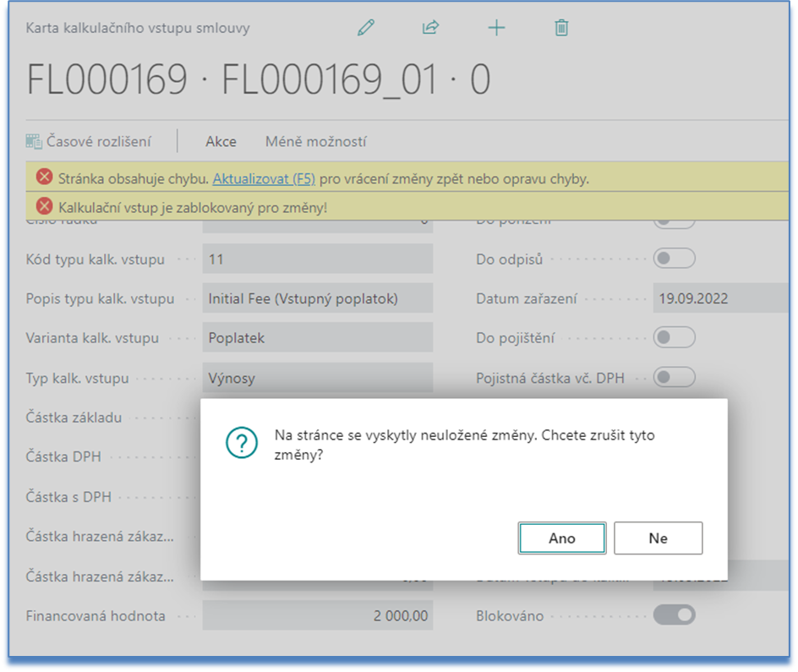This screenshot has height=672, width=798.
Task: Toggle Pojistná částka vč. DPH switch
Action: click(x=675, y=377)
